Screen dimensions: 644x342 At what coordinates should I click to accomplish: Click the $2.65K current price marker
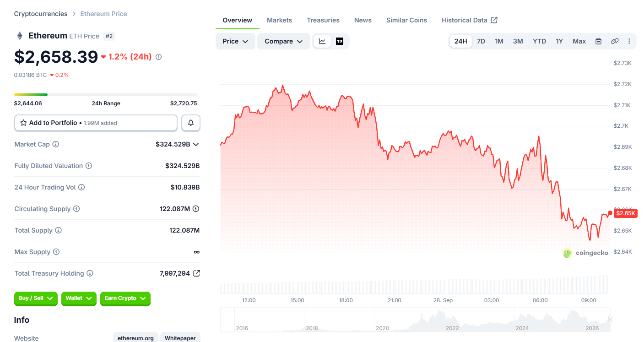[625, 213]
